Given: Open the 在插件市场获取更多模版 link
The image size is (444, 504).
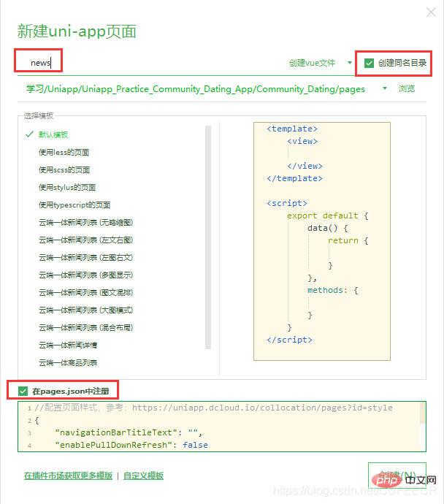Looking at the screenshot, I should [68, 476].
